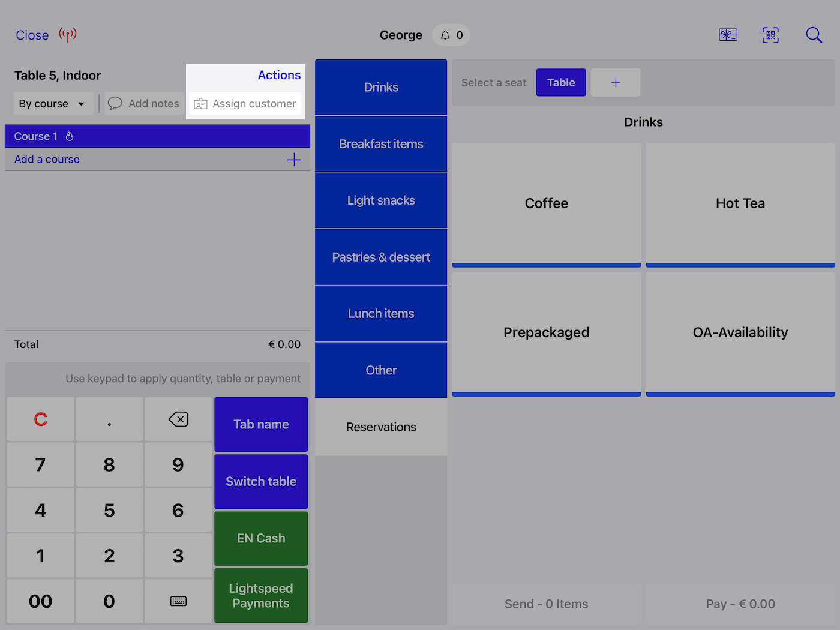Image resolution: width=840 pixels, height=630 pixels.
Task: Select the Drinks category
Action: point(381,87)
